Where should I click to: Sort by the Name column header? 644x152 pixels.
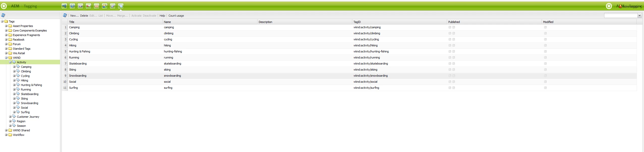(210, 22)
